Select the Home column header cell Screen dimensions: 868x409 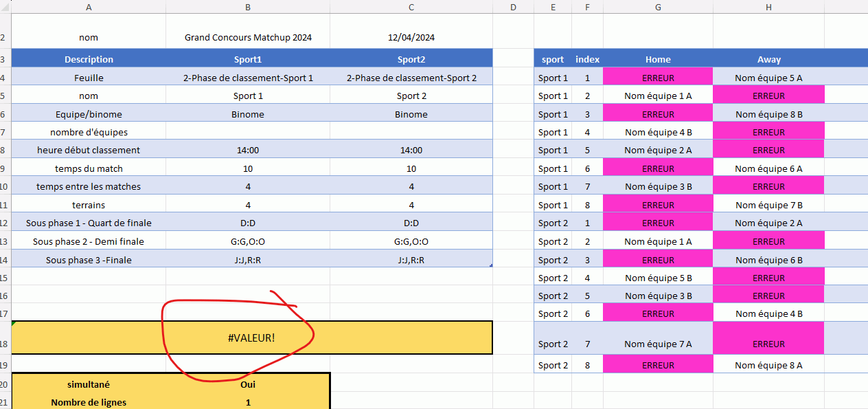(658, 59)
